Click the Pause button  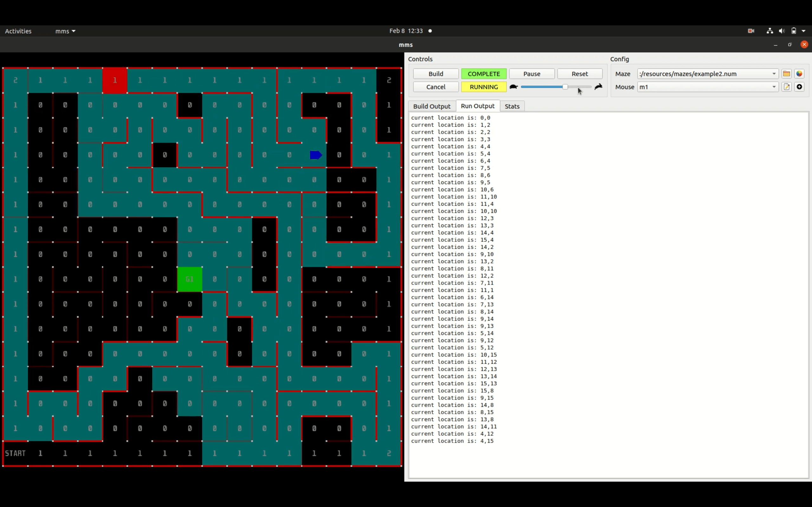pyautogui.click(x=532, y=74)
